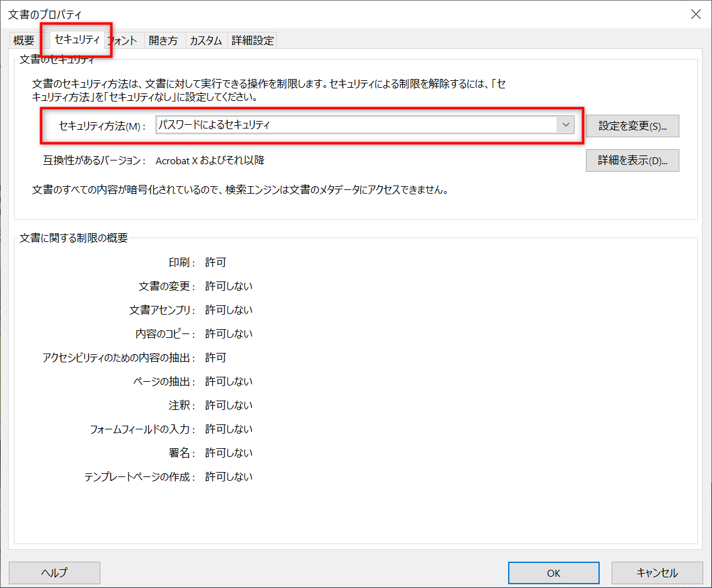Click the 設定を変更(S)... button

pyautogui.click(x=632, y=126)
